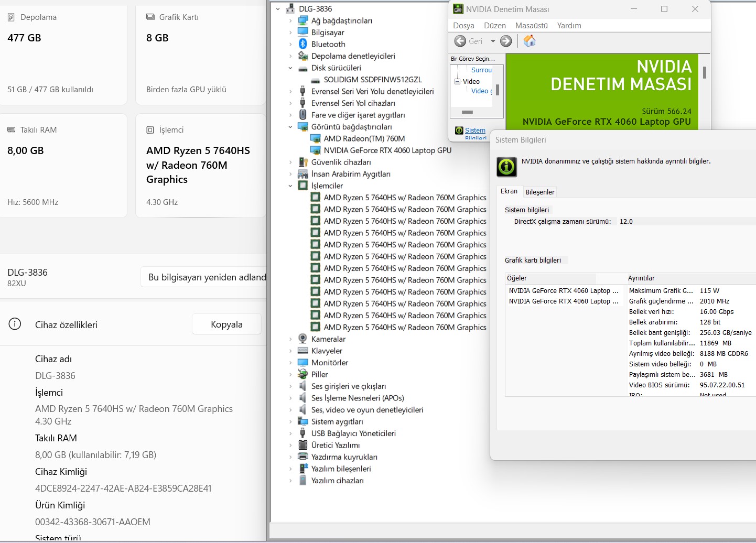Click the Video link under the Video node
Viewport: 756px width, 543px height.
(x=481, y=91)
